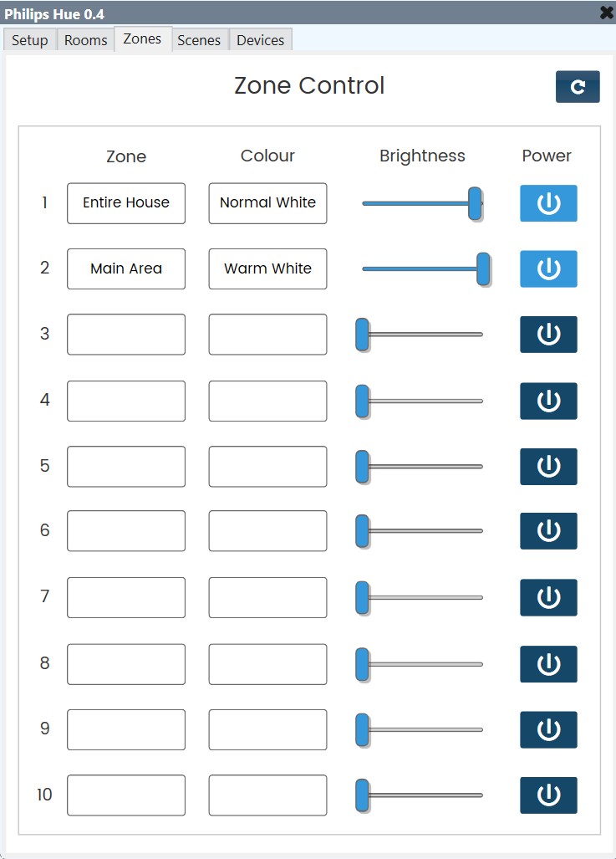Click the power icon on zone 3

pyautogui.click(x=548, y=334)
